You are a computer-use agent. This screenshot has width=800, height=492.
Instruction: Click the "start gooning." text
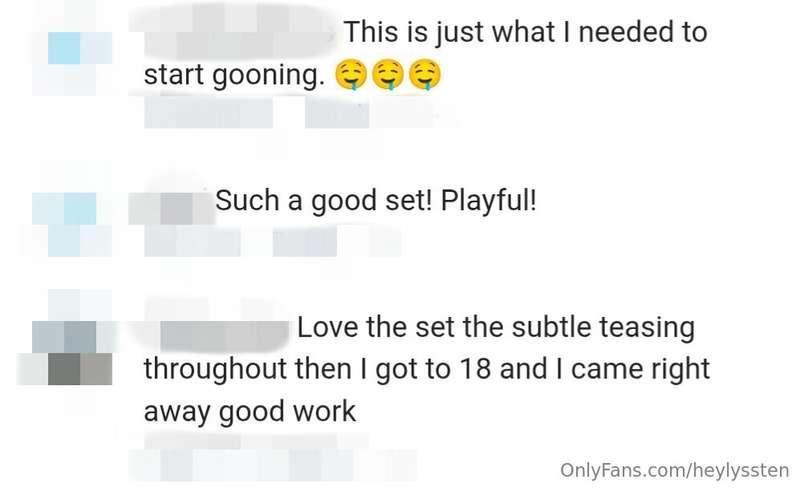[x=235, y=76]
